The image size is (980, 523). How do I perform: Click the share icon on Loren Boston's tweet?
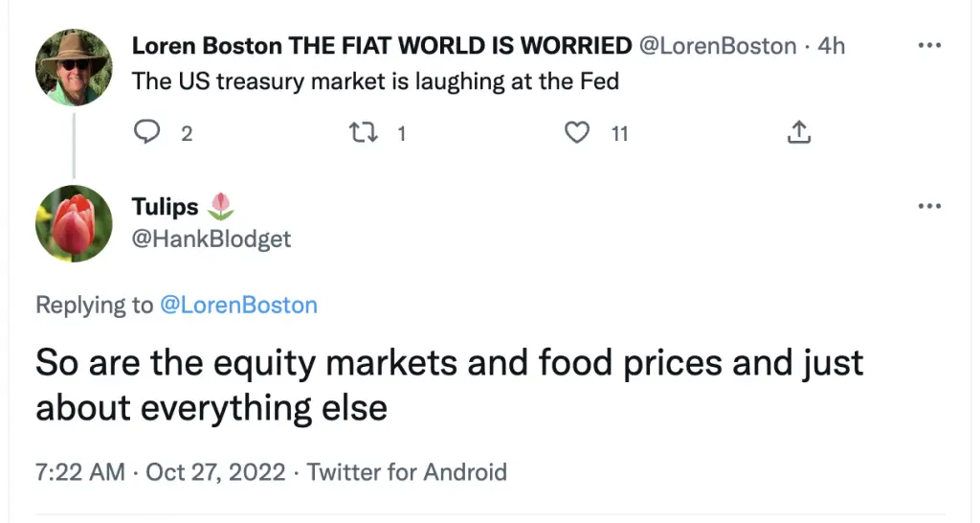coord(798,133)
